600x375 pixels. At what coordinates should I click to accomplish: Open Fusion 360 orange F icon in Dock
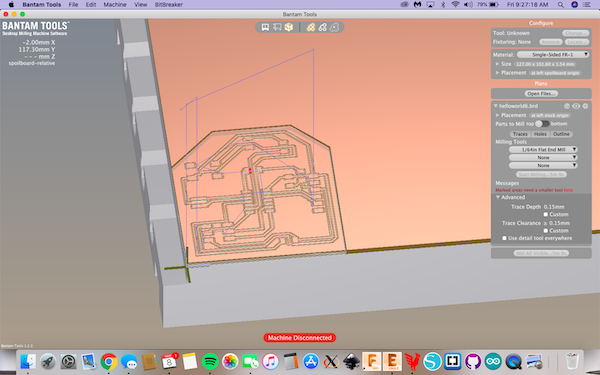[x=372, y=361]
